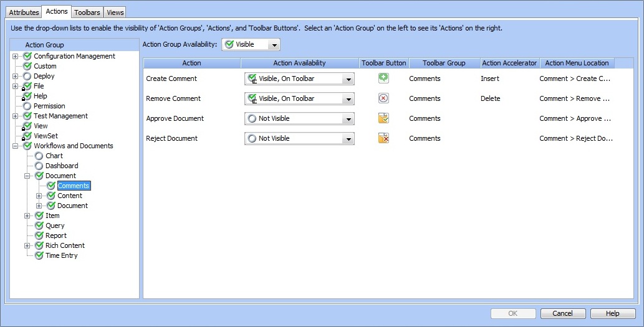Viewport: 644px width, 327px height.
Task: Click the locked check icon beside Help
Action: [x=27, y=96]
